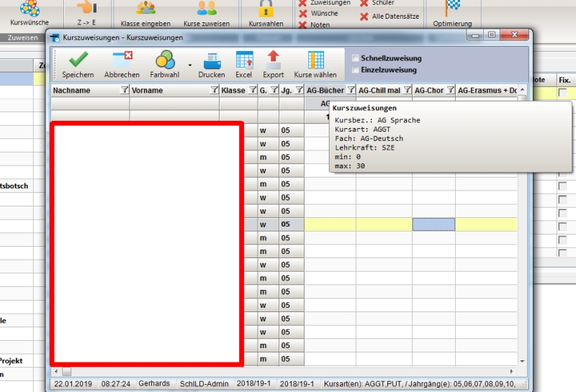
Task: Click the Abbrechen cancel icon
Action: (122, 59)
